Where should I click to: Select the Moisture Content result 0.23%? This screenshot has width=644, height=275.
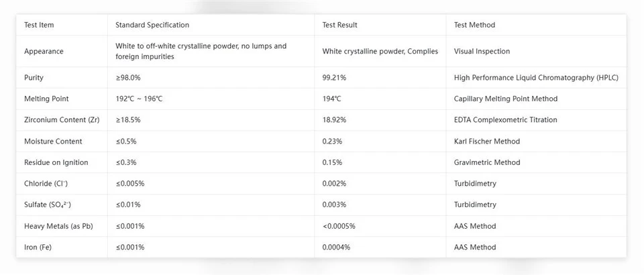tap(332, 142)
